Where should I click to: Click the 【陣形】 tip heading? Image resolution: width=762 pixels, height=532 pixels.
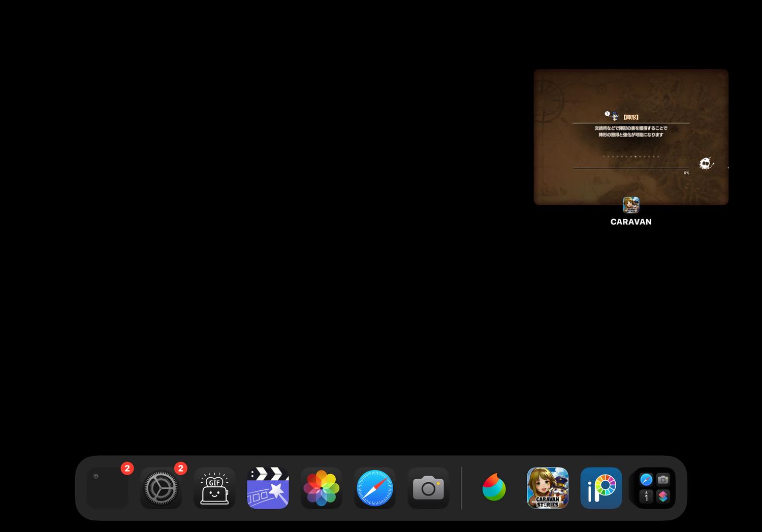coord(631,117)
